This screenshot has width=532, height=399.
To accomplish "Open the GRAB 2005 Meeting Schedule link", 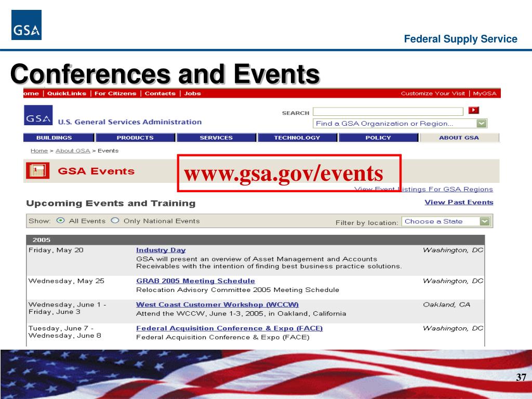I will click(195, 281).
